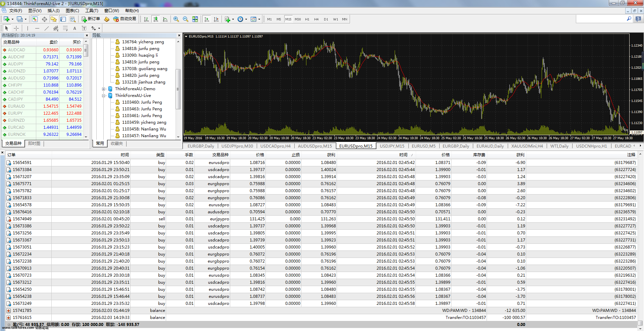Click the Data Window target icon
This screenshot has height=331, width=644.
tap(44, 19)
